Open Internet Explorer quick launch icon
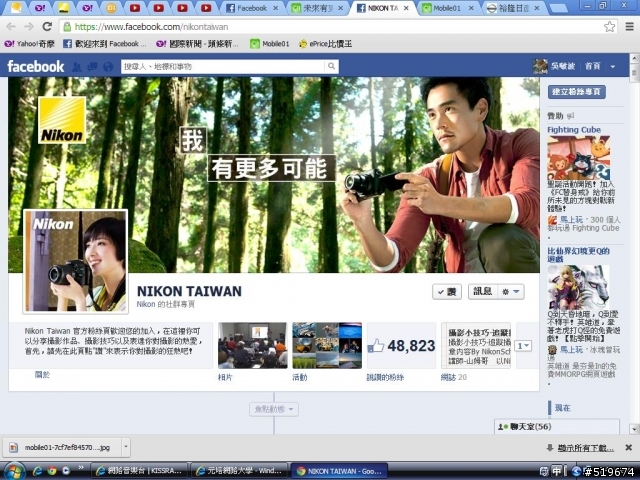Image resolution: width=640 pixels, height=480 pixels. [x=37, y=471]
